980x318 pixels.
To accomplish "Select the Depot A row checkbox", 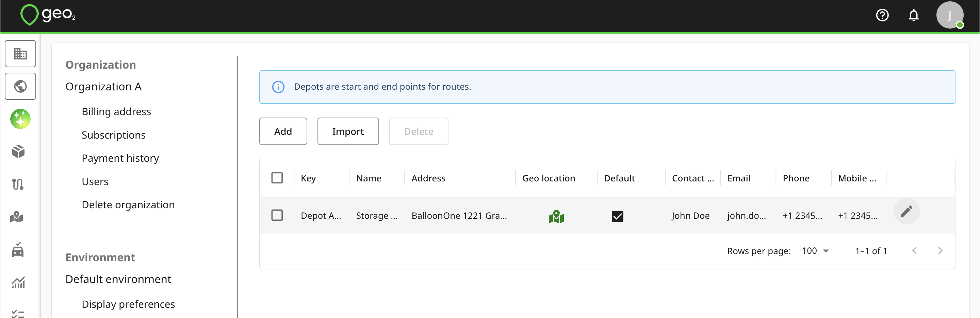I will click(x=277, y=215).
